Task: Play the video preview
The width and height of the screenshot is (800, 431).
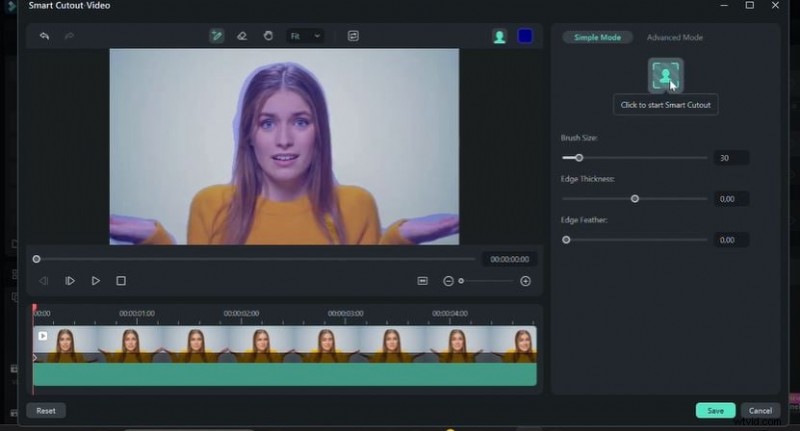Action: pos(95,281)
